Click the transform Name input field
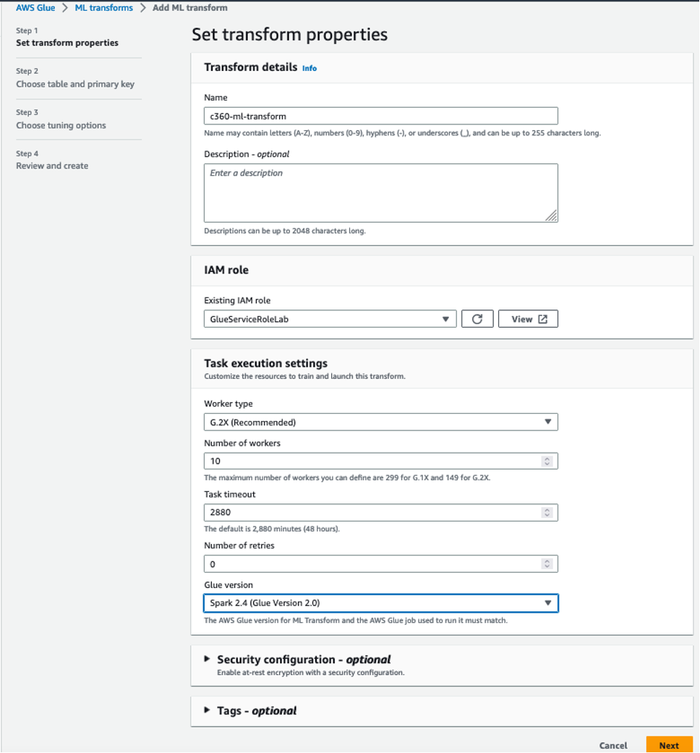 (380, 116)
